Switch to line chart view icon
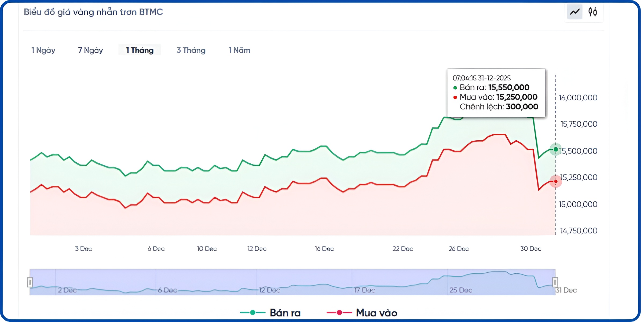This screenshot has height=322, width=644. click(x=575, y=12)
